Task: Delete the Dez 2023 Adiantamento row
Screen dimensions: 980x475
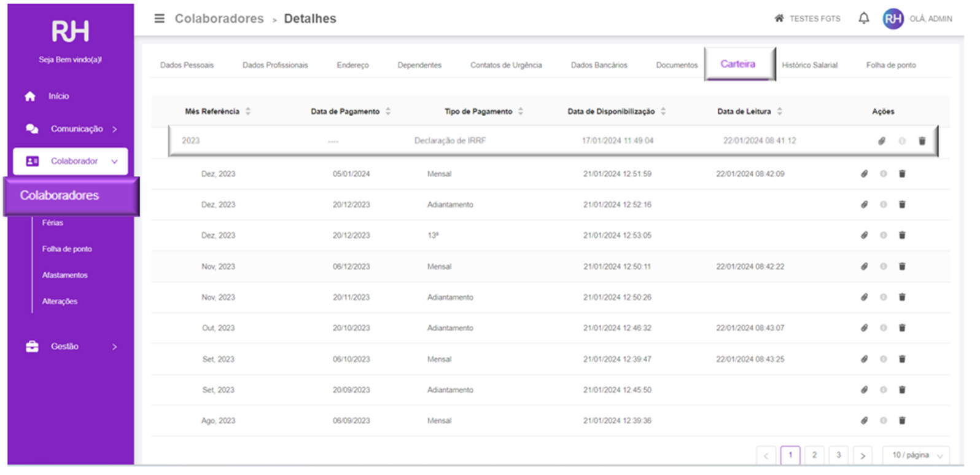Action: click(902, 205)
